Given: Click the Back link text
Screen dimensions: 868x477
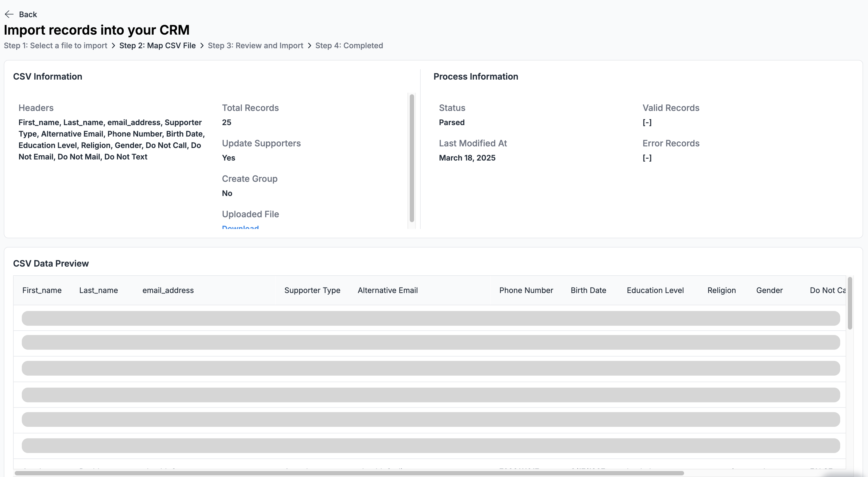Looking at the screenshot, I should (28, 14).
